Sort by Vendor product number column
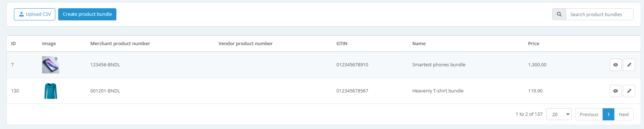The width and height of the screenshot is (644, 129). (245, 43)
